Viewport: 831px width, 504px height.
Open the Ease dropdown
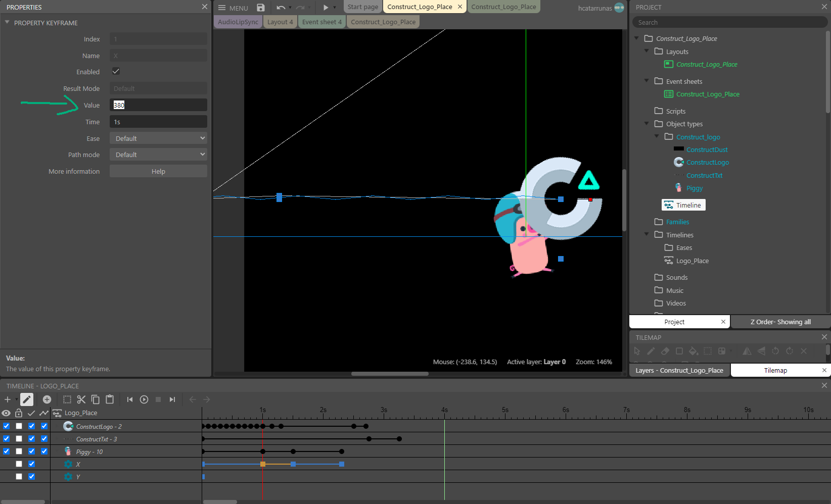pos(158,138)
